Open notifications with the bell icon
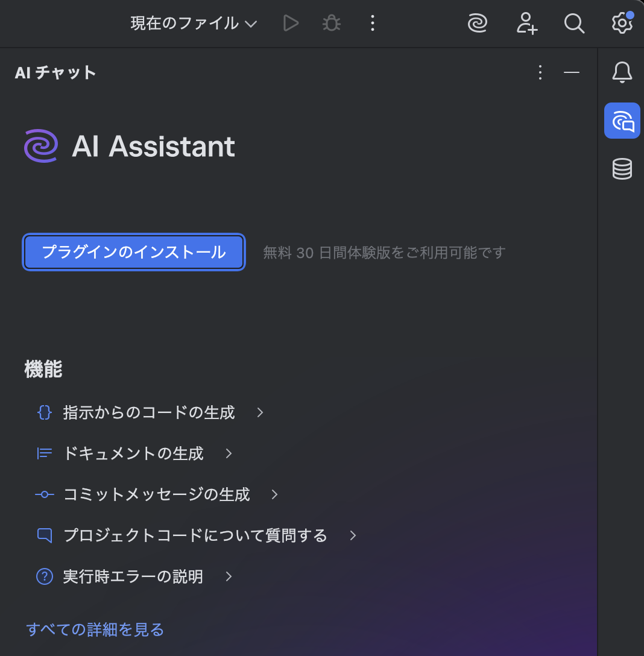644x656 pixels. pos(622,72)
